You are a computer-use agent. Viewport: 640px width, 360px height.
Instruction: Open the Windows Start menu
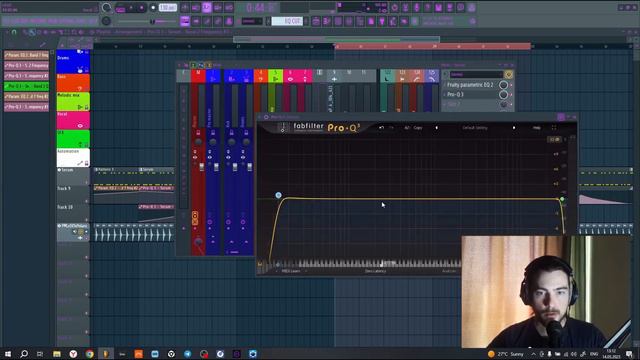point(8,354)
